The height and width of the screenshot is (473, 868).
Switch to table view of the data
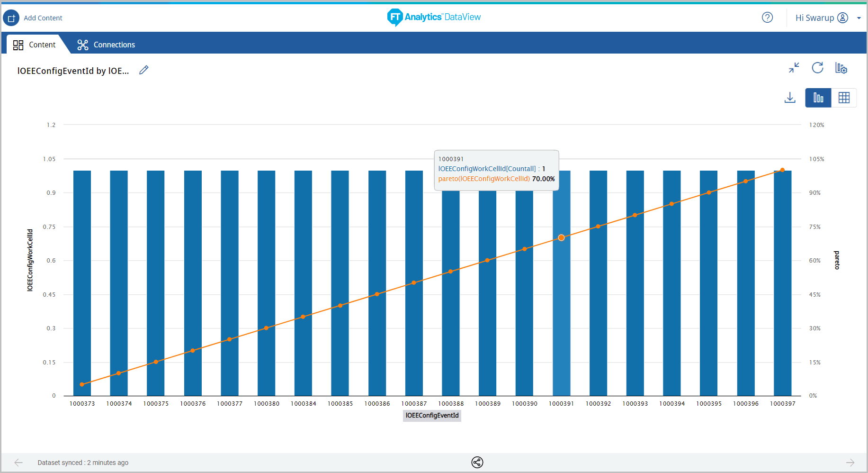844,98
